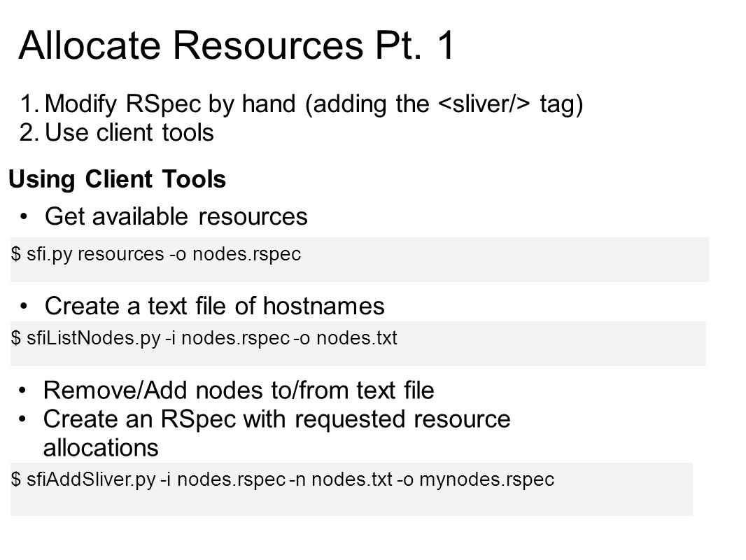Select the Modify RSpec by hand line

301,104
